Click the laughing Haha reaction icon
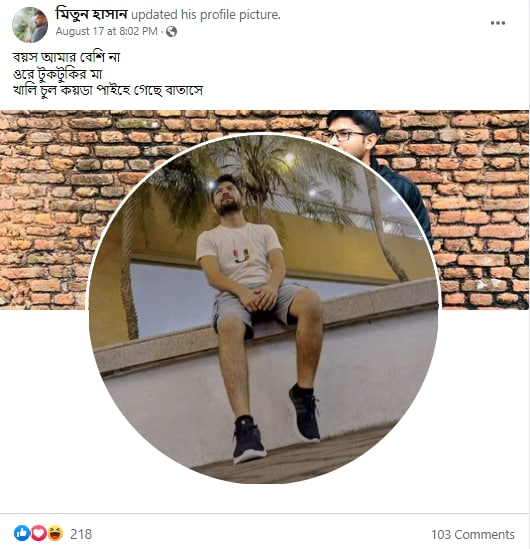Viewport: 530px width, 549px height. (55, 533)
